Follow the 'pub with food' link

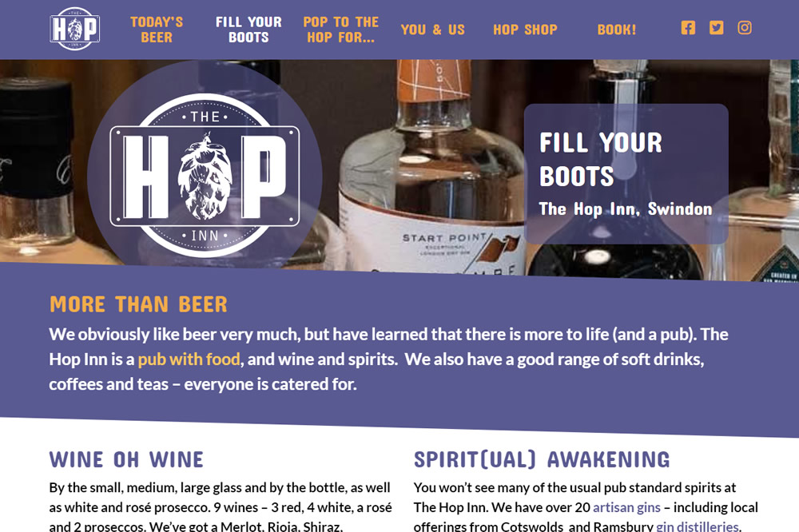(x=189, y=359)
